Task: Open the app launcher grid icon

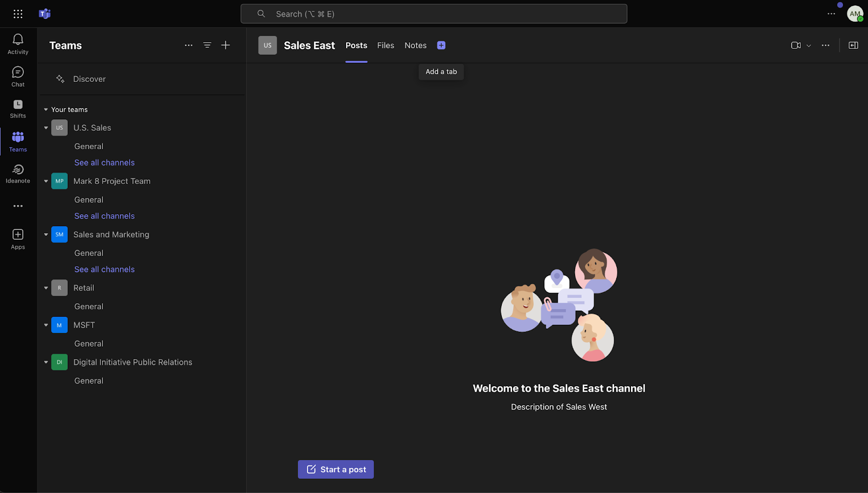Action: [18, 14]
